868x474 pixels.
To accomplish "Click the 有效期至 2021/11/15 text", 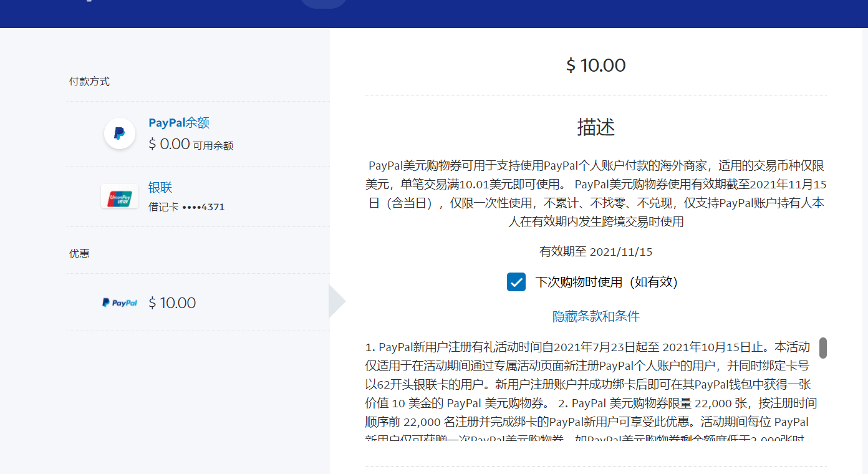I will pos(596,252).
